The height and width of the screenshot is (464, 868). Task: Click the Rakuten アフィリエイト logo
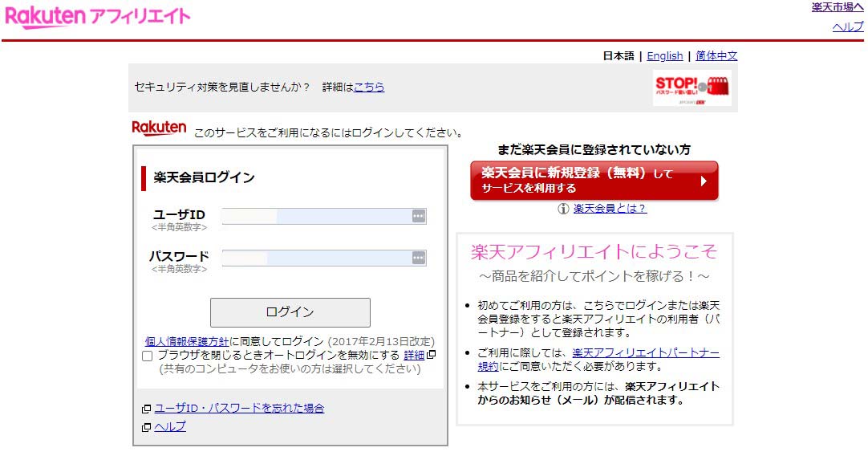tap(97, 17)
